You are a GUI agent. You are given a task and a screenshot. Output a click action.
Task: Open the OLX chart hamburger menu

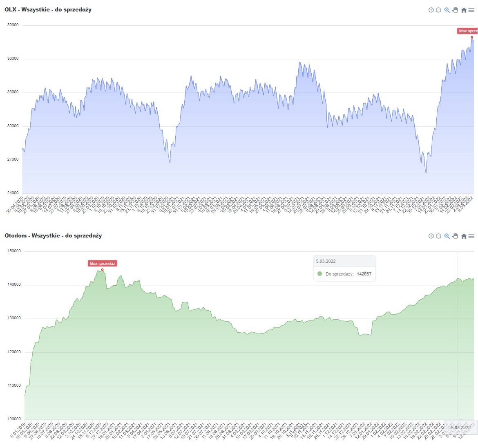tap(471, 10)
